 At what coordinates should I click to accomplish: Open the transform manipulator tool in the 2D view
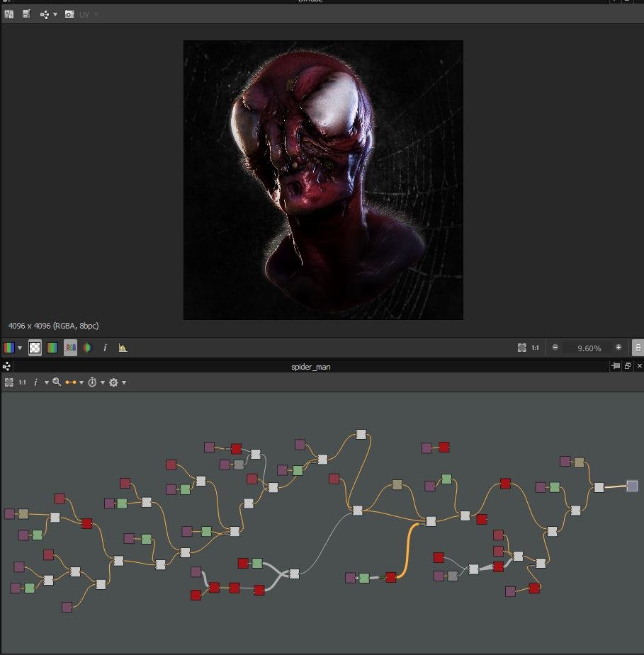pyautogui.click(x=44, y=14)
